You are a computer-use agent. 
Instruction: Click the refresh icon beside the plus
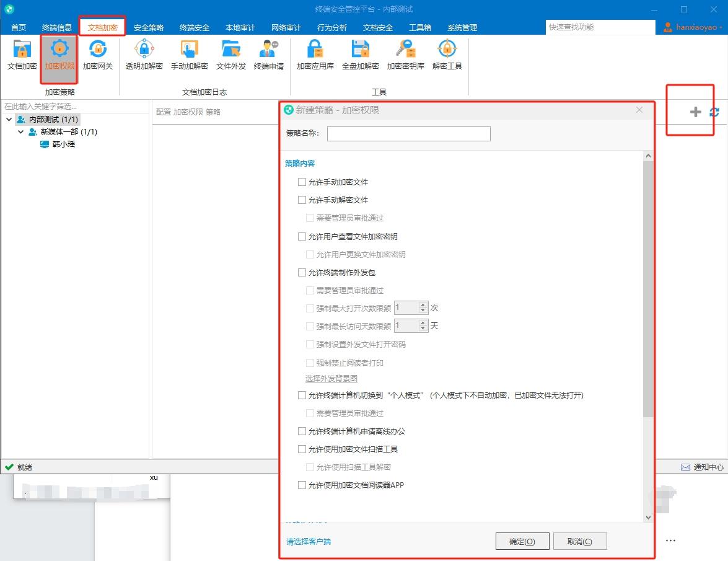[714, 112]
